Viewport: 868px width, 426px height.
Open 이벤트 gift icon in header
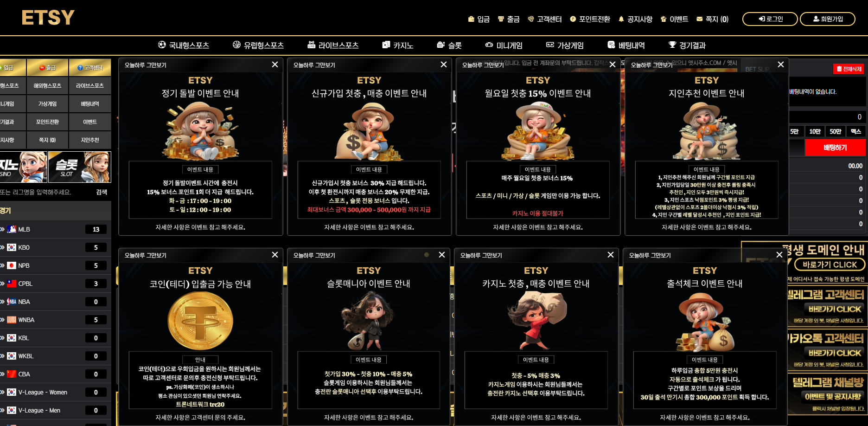point(674,19)
